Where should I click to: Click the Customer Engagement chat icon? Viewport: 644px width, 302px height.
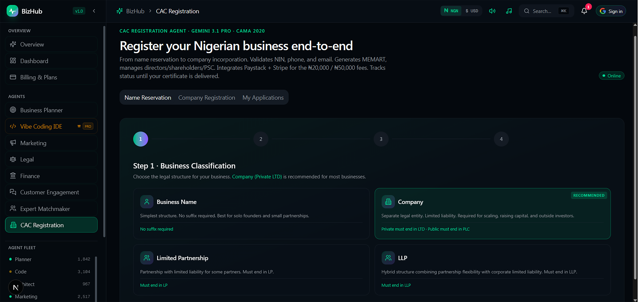(13, 192)
